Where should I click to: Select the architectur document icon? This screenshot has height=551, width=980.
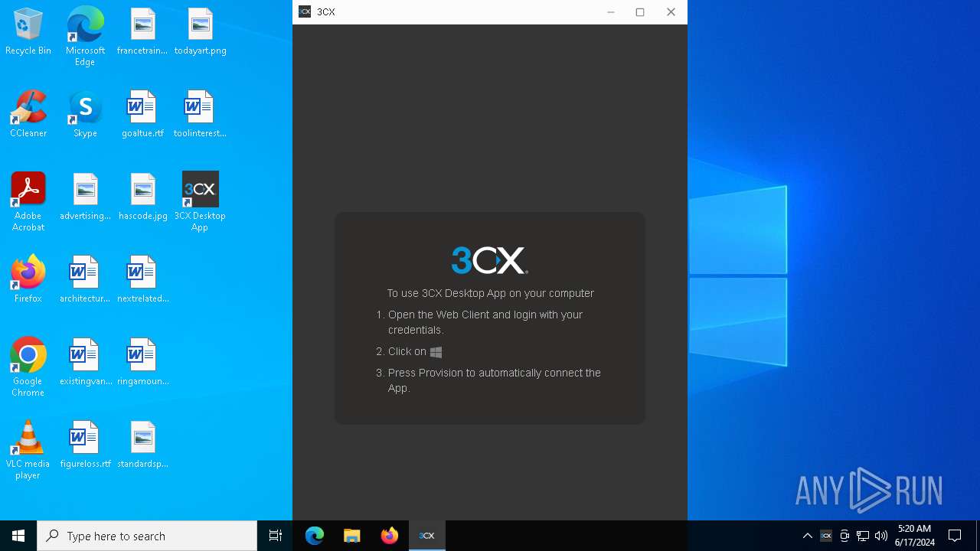point(85,279)
